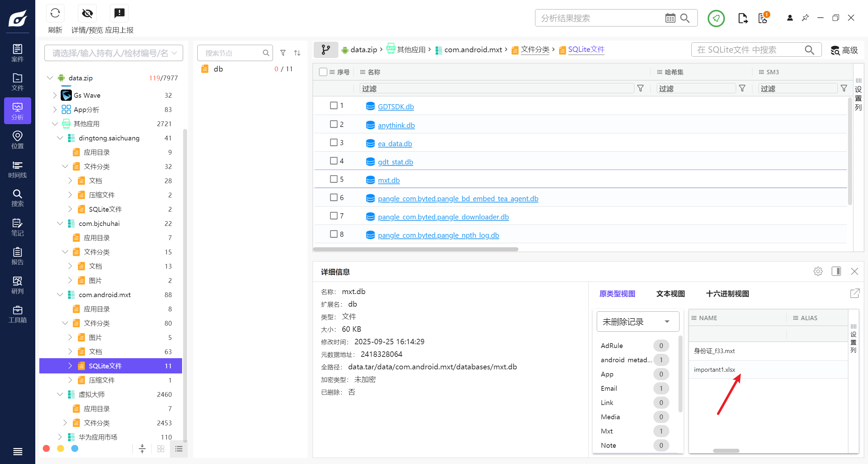The image size is (868, 464).
Task: Toggle the 详情/预览 eye-slash icon
Action: [87, 14]
